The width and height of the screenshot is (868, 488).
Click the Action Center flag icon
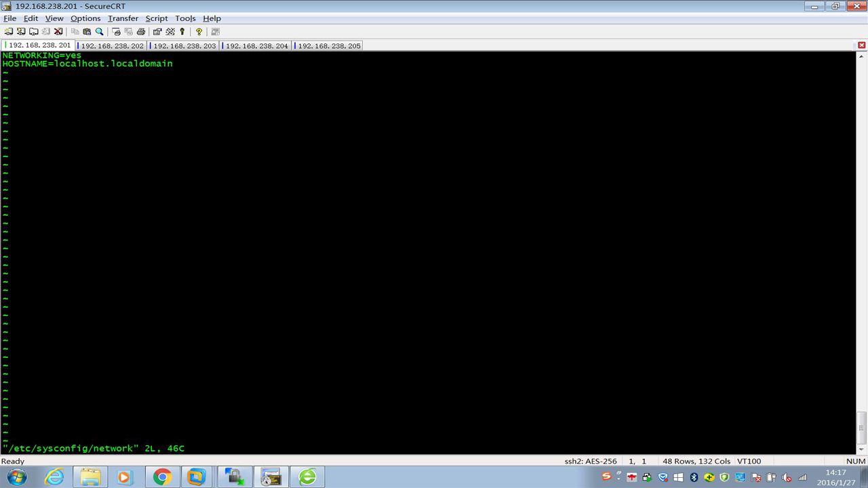pos(755,477)
